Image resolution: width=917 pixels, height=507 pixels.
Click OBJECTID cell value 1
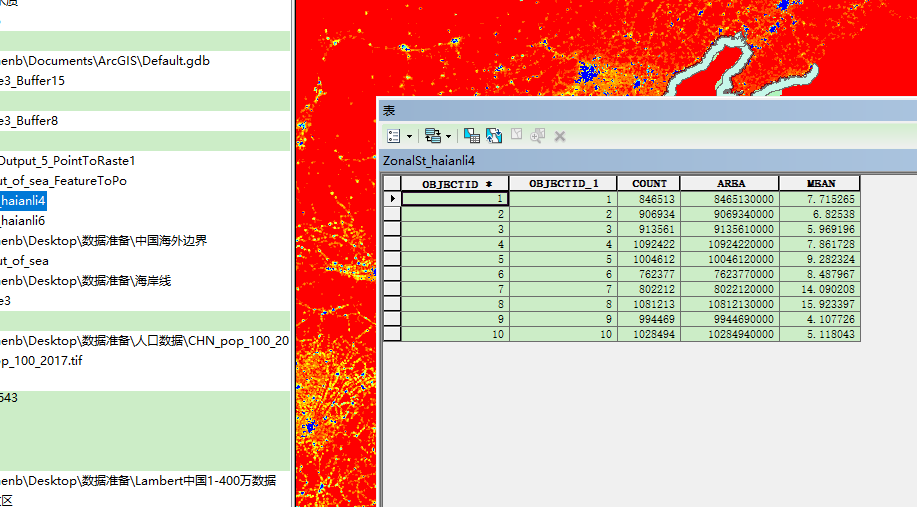click(455, 199)
